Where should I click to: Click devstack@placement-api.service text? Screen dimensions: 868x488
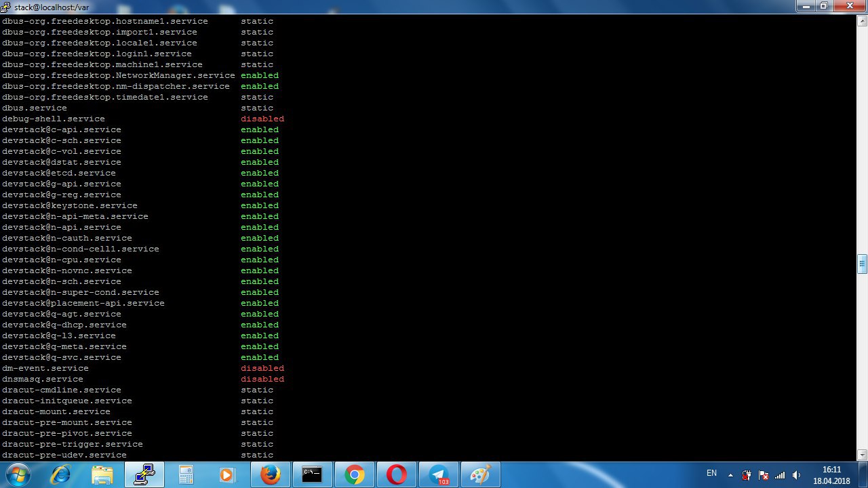click(x=83, y=303)
